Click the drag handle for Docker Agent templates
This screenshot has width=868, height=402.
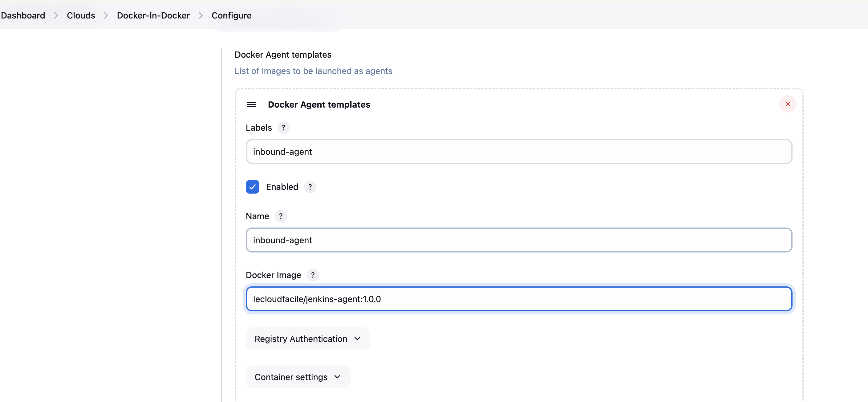click(251, 105)
